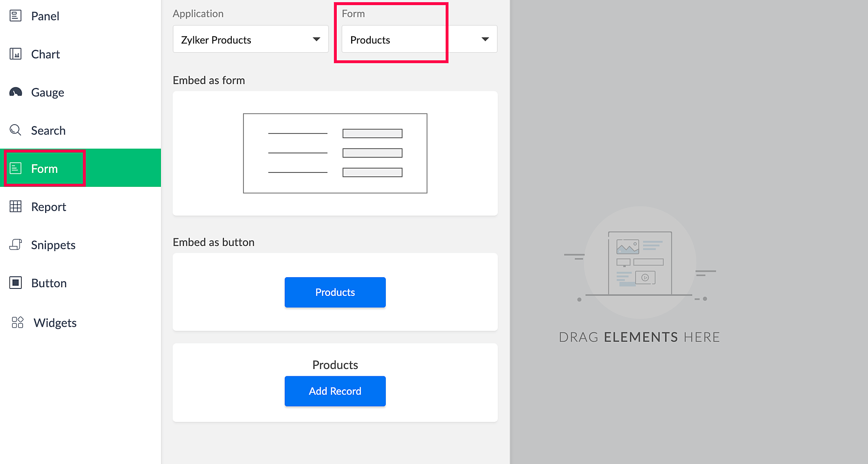Click the Application field label
The height and width of the screenshot is (464, 868).
point(198,14)
